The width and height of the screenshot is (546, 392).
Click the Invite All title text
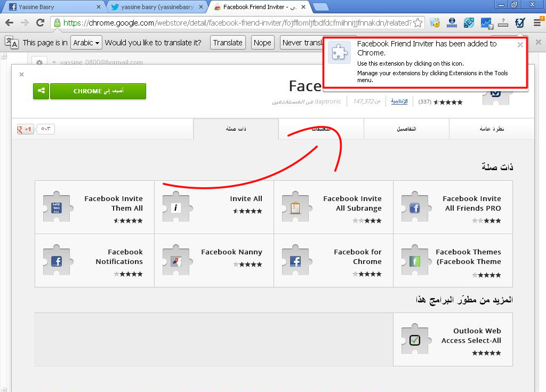point(246,198)
